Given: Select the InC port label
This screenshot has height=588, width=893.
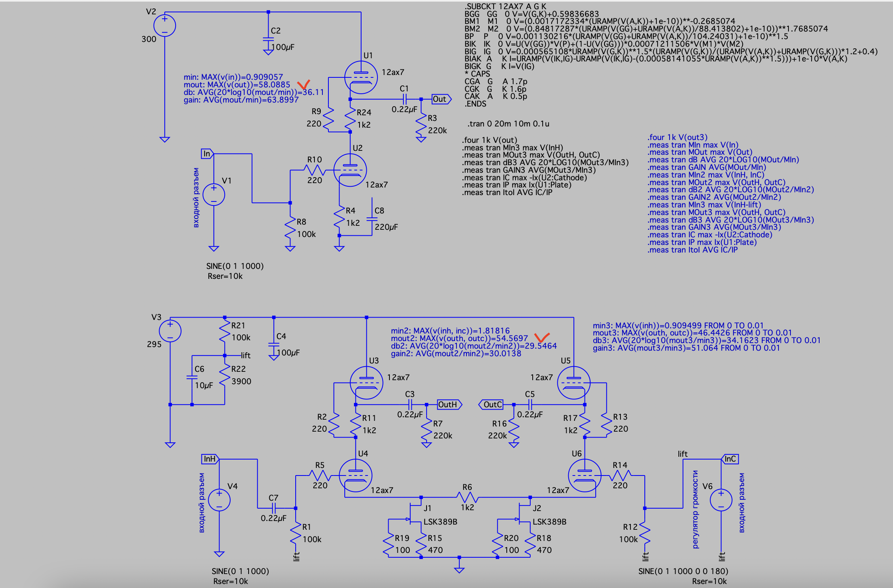Looking at the screenshot, I should click(x=730, y=459).
